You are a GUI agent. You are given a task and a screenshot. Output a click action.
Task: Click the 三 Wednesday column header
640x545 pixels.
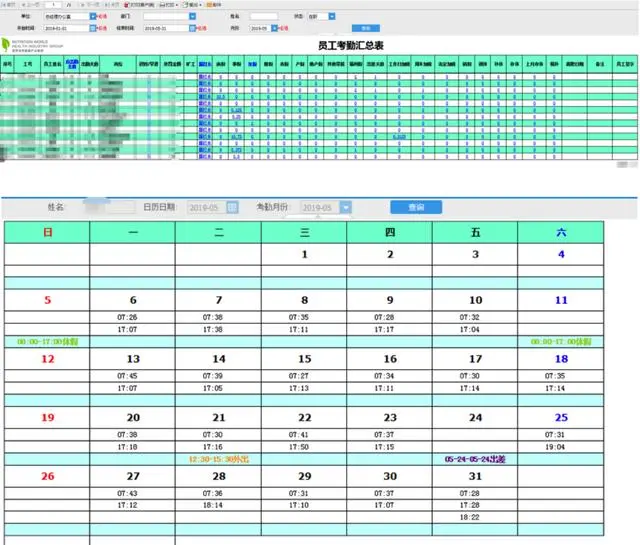(x=304, y=232)
